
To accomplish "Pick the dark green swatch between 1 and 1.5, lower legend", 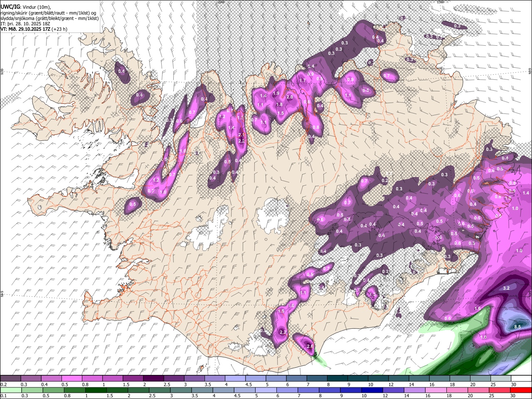I will click(x=96, y=390).
